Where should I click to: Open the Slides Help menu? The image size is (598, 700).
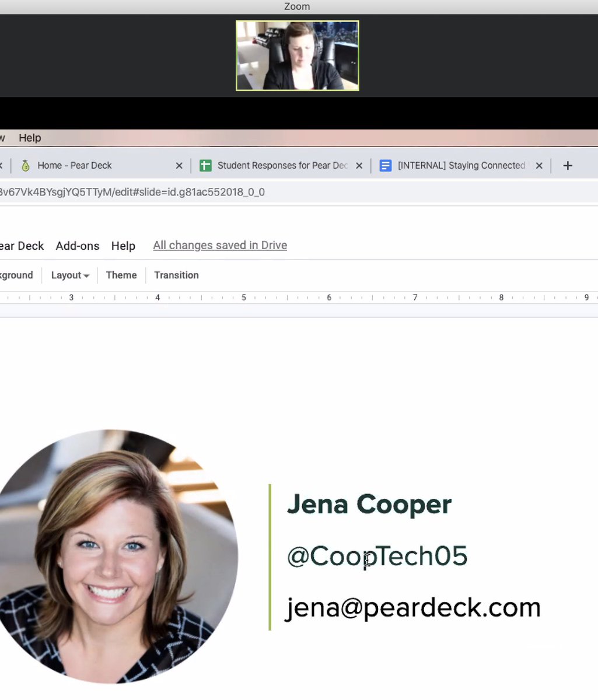tap(123, 246)
